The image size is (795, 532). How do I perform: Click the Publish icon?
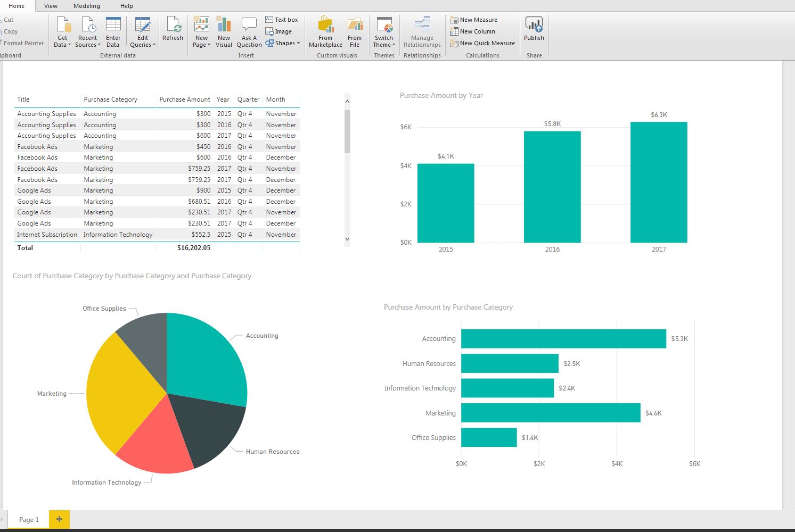534,25
